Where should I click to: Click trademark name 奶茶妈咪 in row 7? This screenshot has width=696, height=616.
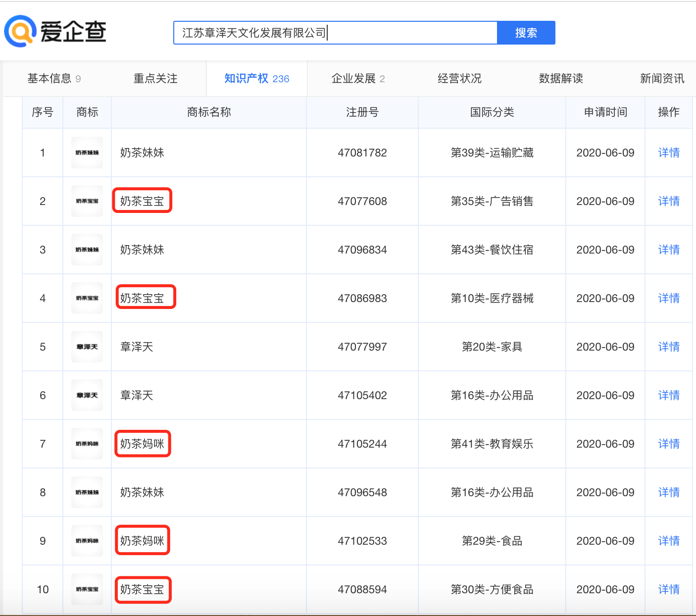pyautogui.click(x=142, y=444)
